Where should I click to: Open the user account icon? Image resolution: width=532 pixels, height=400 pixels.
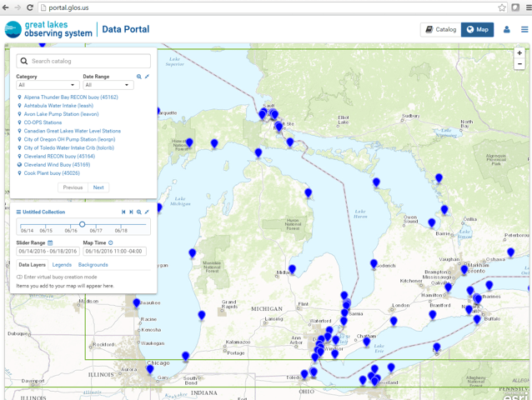(506, 29)
